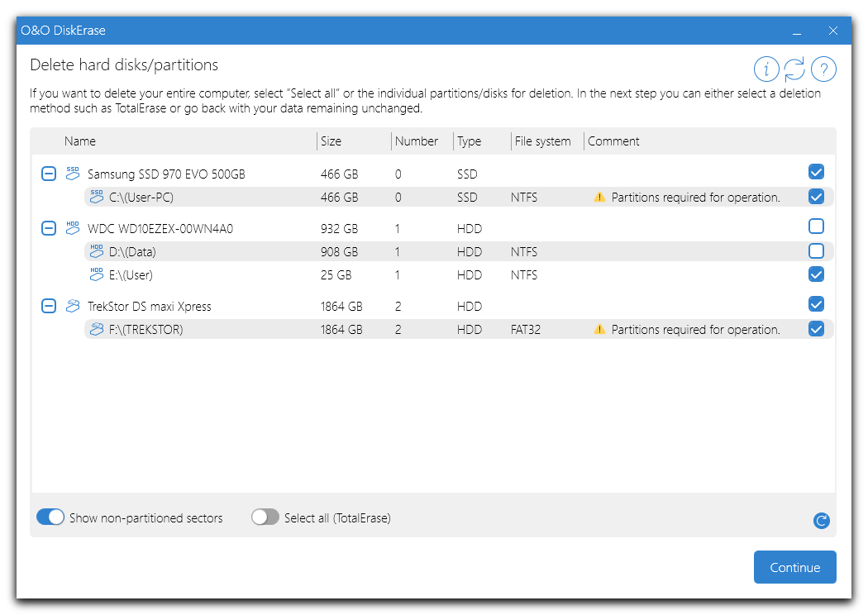Click the info icon at top right
The width and height of the screenshot is (868, 615).
766,69
